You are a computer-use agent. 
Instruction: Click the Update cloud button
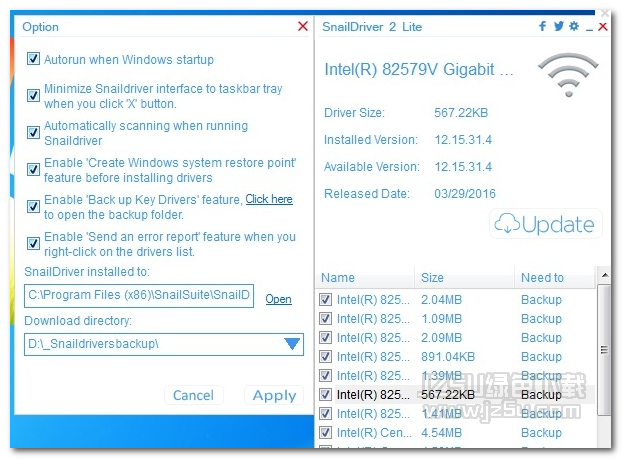(x=546, y=224)
